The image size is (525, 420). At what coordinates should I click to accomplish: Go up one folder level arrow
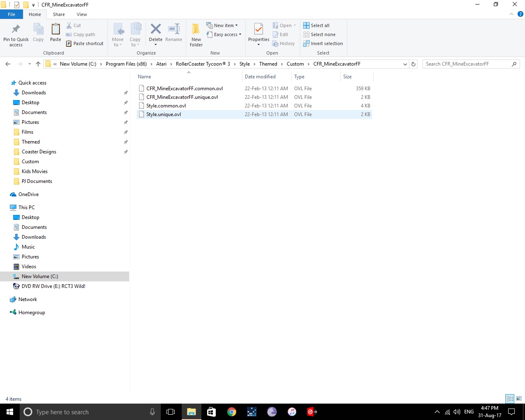(38, 64)
